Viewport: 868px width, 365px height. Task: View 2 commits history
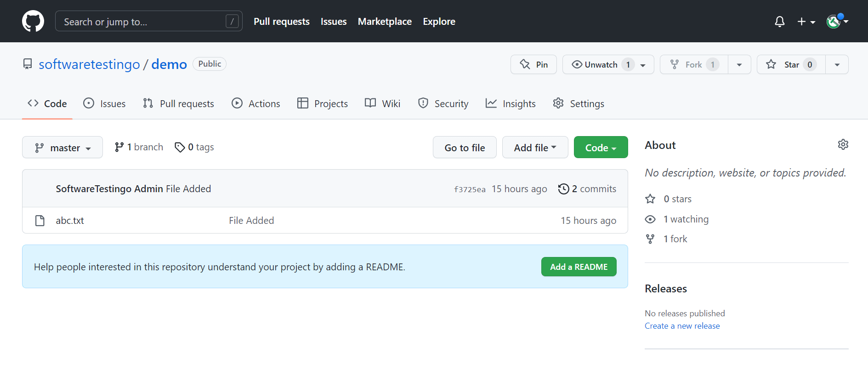[x=587, y=189]
